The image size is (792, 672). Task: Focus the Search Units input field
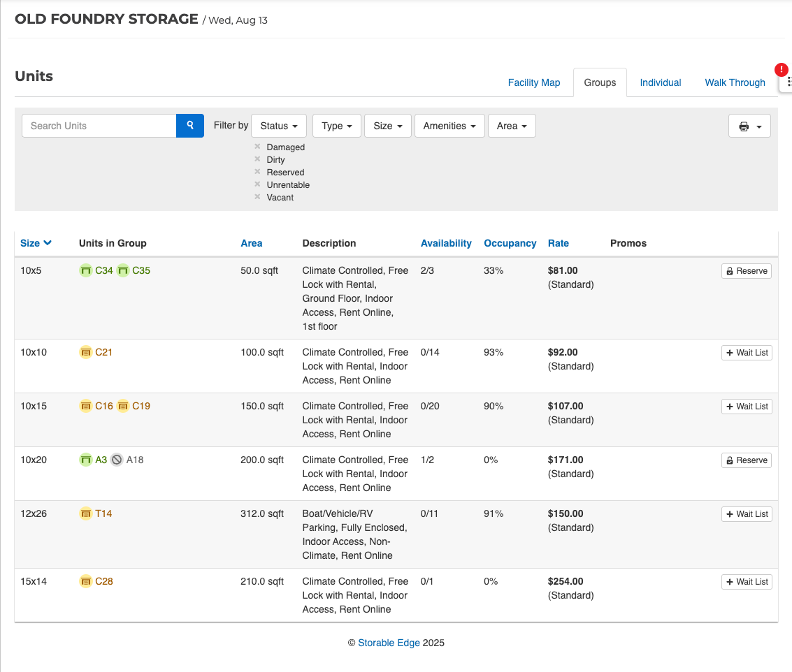99,126
